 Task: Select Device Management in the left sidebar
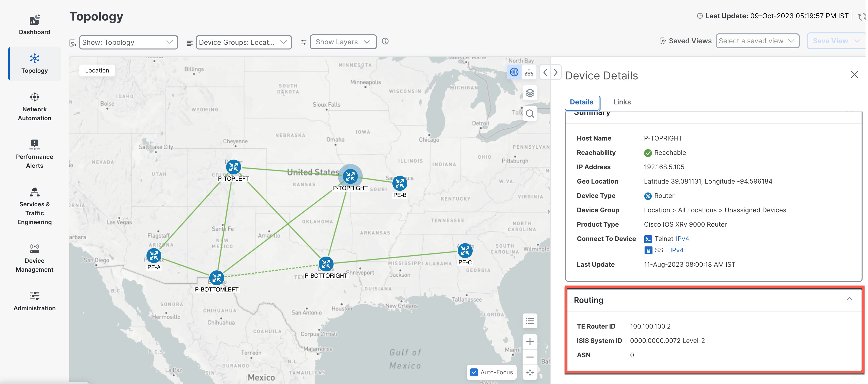[x=34, y=257]
